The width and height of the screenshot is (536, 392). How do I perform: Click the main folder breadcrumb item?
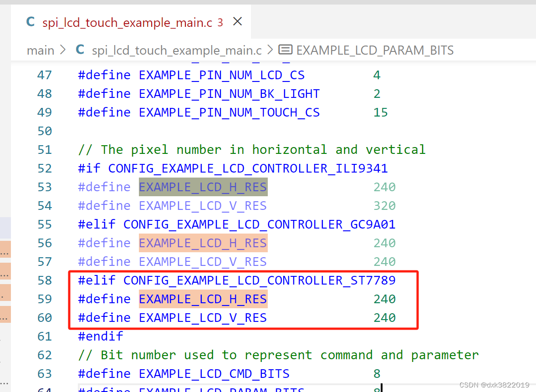coord(41,50)
